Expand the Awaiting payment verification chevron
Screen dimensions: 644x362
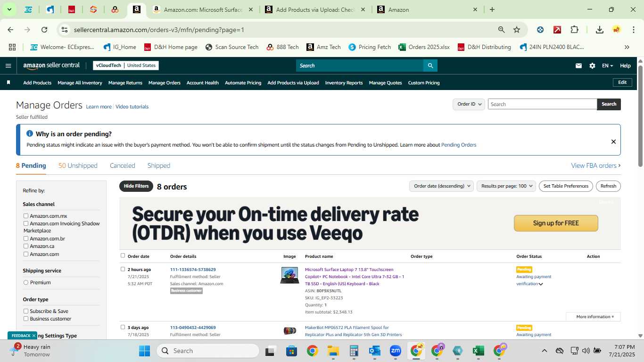[541, 284]
